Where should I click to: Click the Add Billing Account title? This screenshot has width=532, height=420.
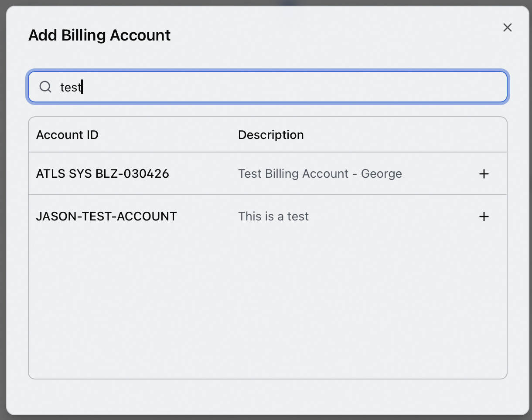point(99,35)
